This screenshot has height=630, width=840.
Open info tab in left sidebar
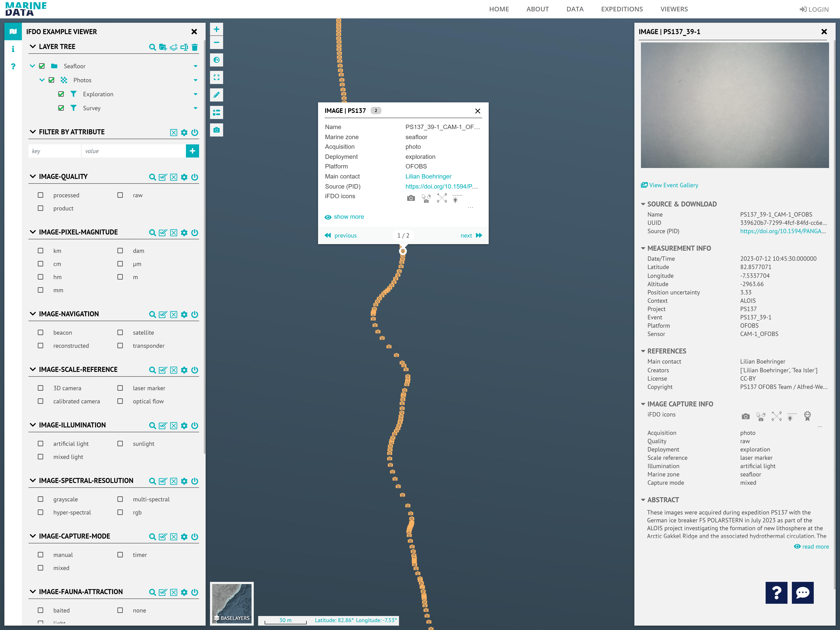coord(13,49)
